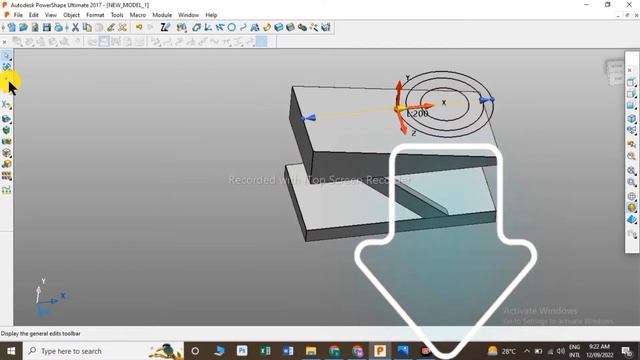This screenshot has width=640, height=360.
Task: Toggle wireframe globe view icon
Action: (x=631, y=196)
